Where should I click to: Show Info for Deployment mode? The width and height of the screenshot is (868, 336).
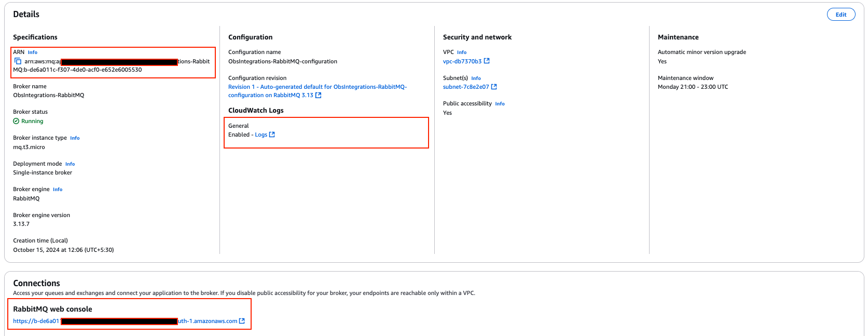pos(70,164)
